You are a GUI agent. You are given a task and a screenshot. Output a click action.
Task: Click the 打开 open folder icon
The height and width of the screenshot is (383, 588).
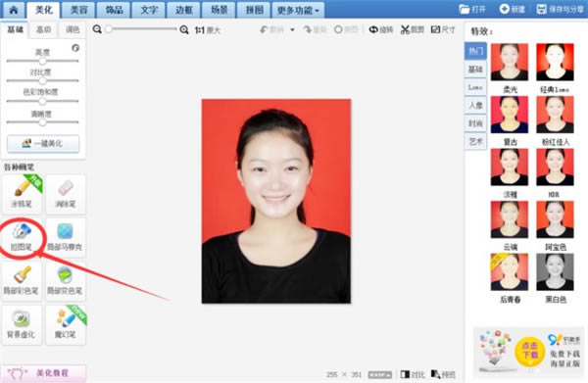pos(472,9)
